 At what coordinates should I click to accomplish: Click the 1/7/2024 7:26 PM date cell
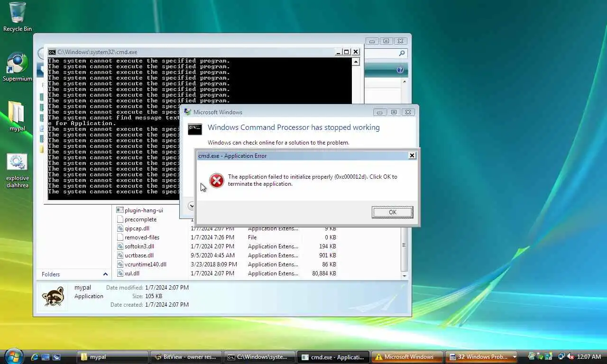click(212, 237)
